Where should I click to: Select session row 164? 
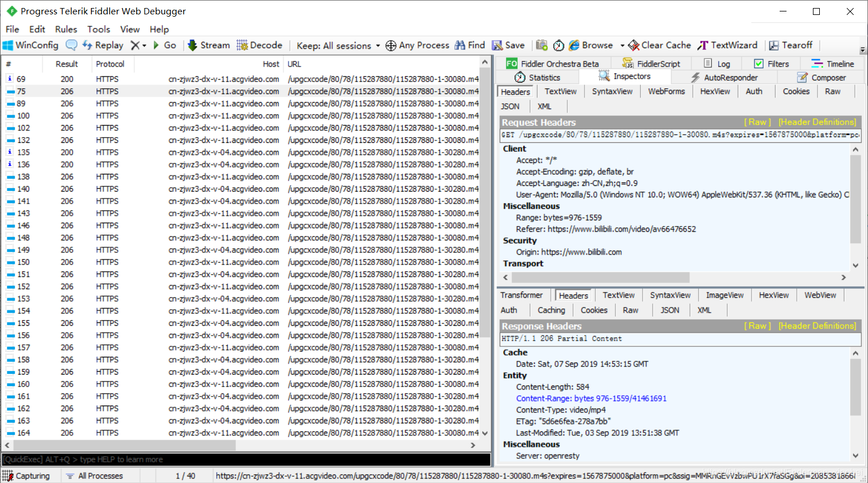click(242, 433)
